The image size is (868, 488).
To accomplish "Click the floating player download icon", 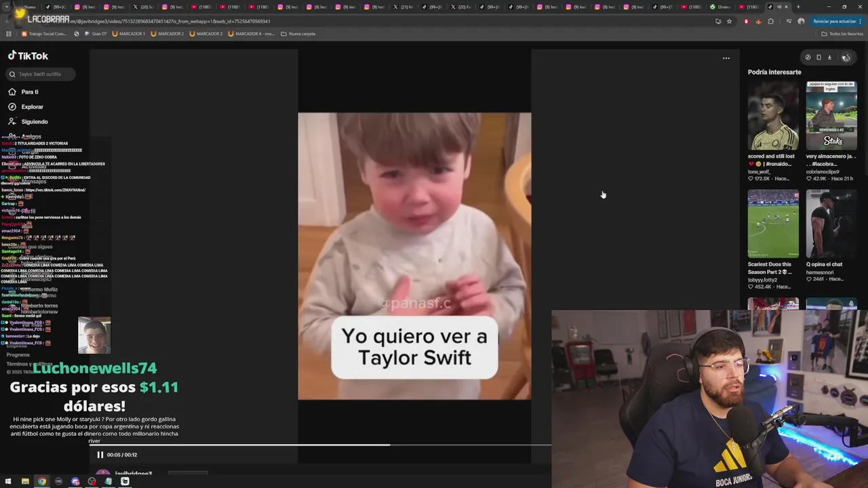I will pos(829,58).
